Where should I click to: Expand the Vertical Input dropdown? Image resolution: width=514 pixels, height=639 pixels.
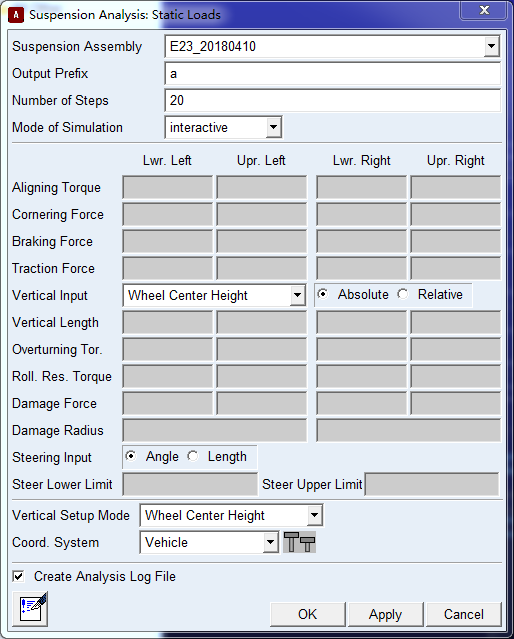[x=298, y=295]
